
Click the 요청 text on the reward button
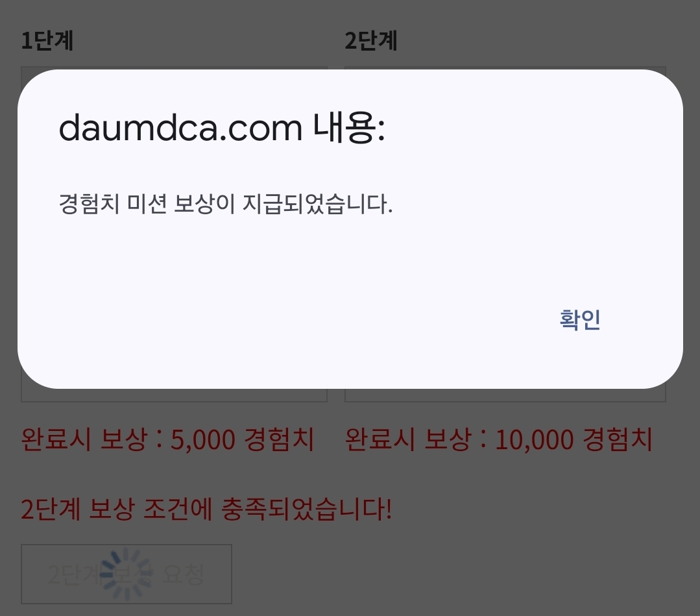[183, 574]
